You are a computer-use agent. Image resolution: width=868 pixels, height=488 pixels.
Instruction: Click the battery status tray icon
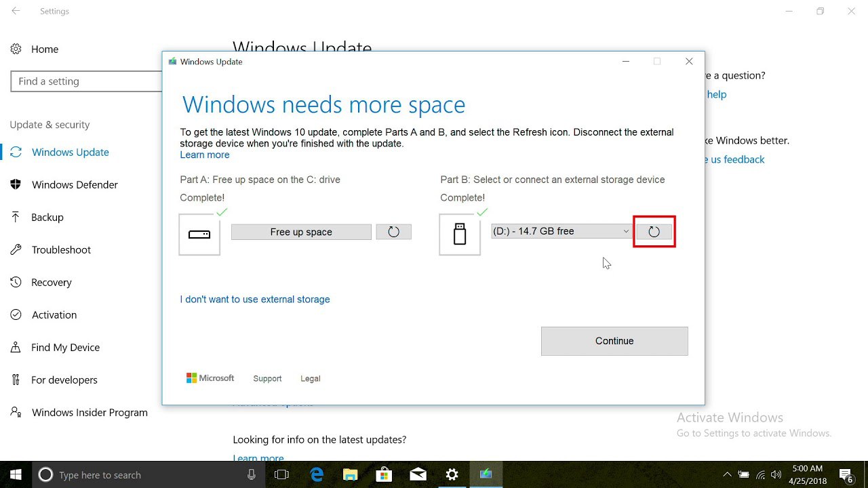744,474
